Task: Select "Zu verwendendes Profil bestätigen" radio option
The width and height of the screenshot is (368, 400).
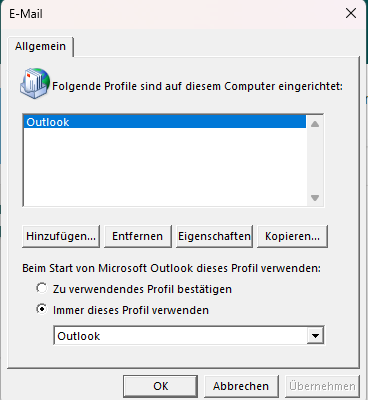Action: click(41, 288)
